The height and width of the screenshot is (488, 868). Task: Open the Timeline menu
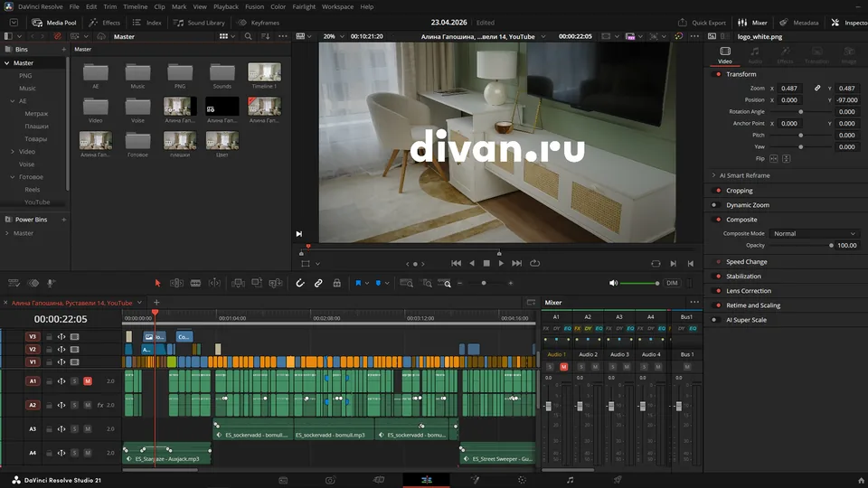[x=135, y=6]
